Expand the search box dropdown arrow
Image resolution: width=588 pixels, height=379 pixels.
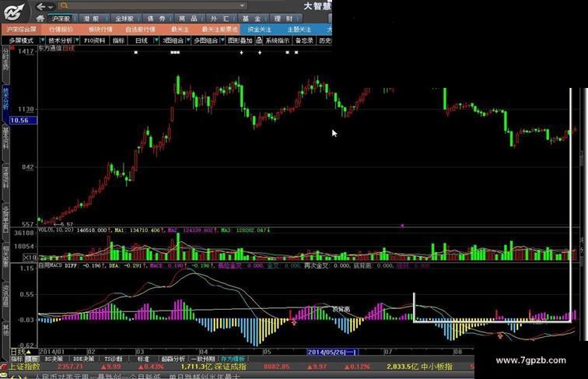[243, 5]
